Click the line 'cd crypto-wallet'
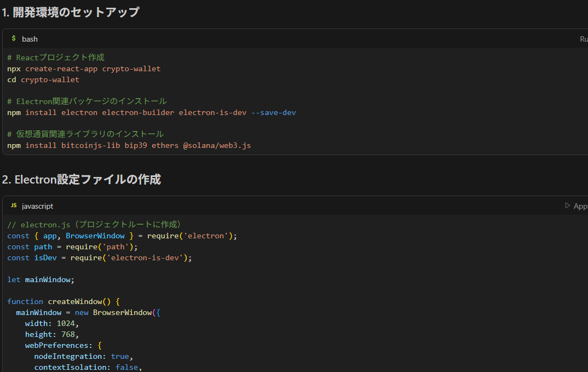Image resolution: width=588 pixels, height=372 pixels. click(43, 79)
